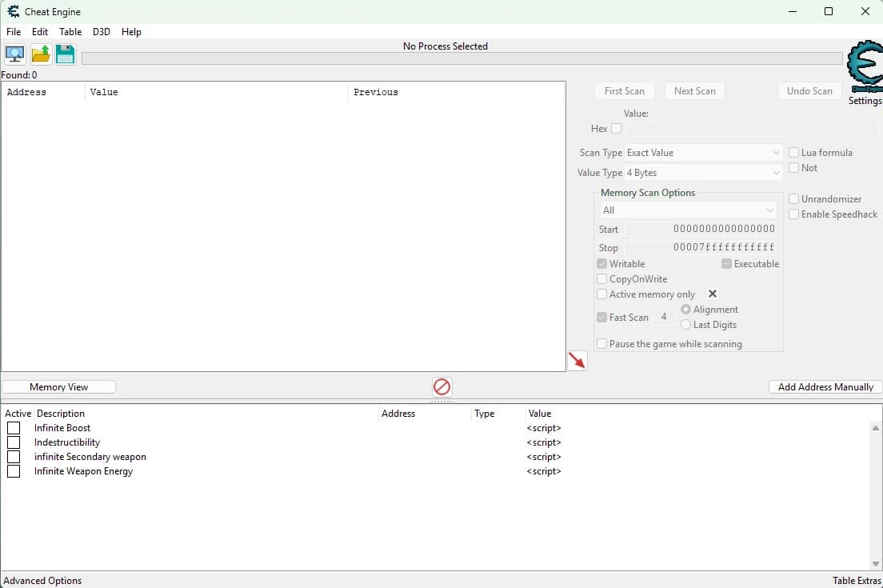Clear the address list with the no-entry icon
The image size is (883, 588).
coord(442,387)
